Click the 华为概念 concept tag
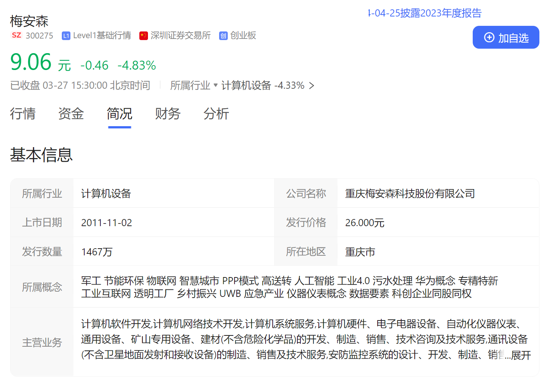Screen dimensions: 551x392 (435, 281)
